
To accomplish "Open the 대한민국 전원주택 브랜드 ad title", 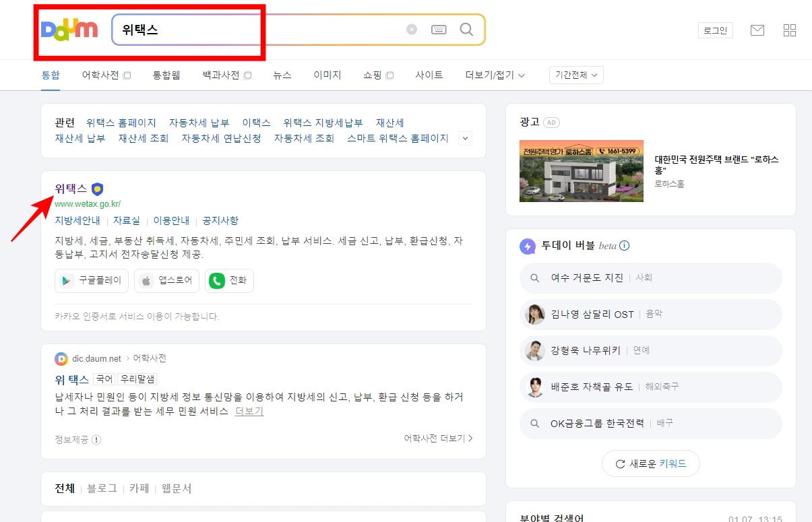I will coord(717,165).
